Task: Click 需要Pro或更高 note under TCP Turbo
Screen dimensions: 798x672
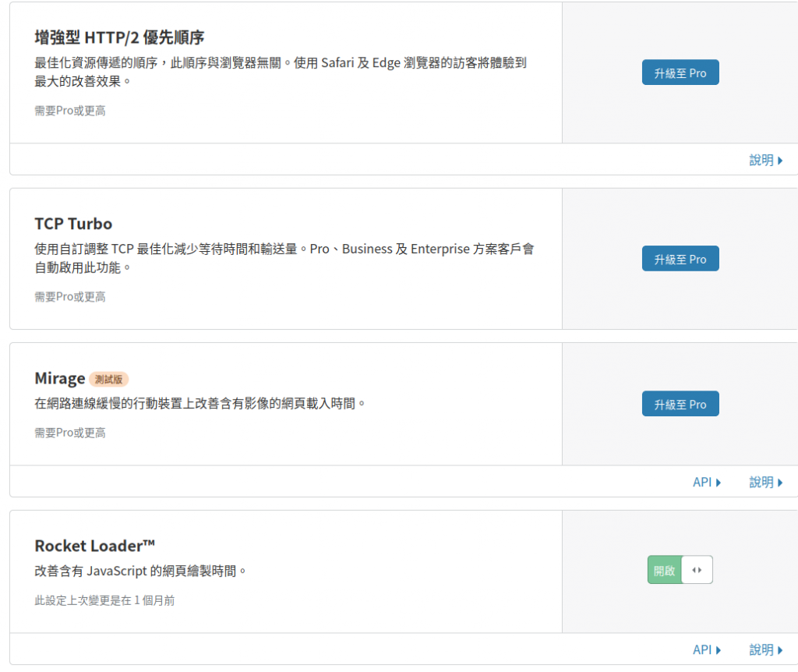Action: (69, 297)
